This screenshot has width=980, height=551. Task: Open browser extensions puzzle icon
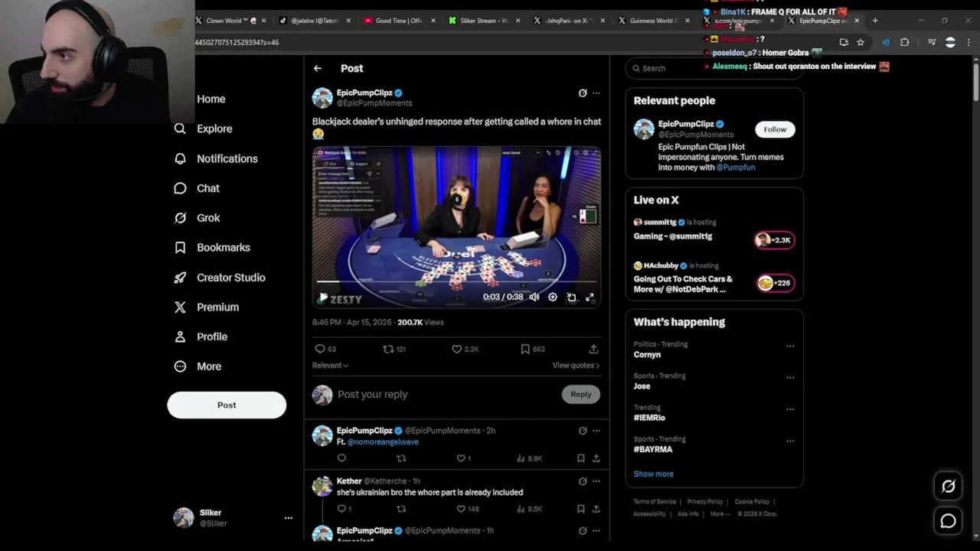[904, 42]
